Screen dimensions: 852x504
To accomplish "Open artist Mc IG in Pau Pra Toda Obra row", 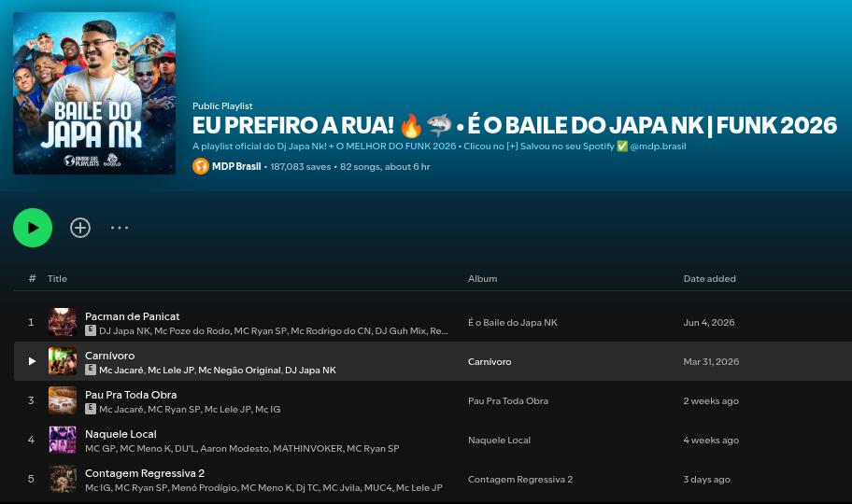I will point(268,409).
